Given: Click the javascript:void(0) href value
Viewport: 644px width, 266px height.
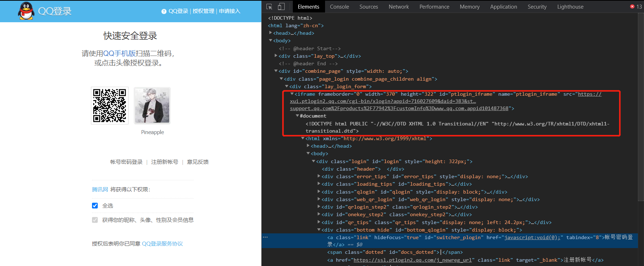Looking at the screenshot, I should click(532, 237).
